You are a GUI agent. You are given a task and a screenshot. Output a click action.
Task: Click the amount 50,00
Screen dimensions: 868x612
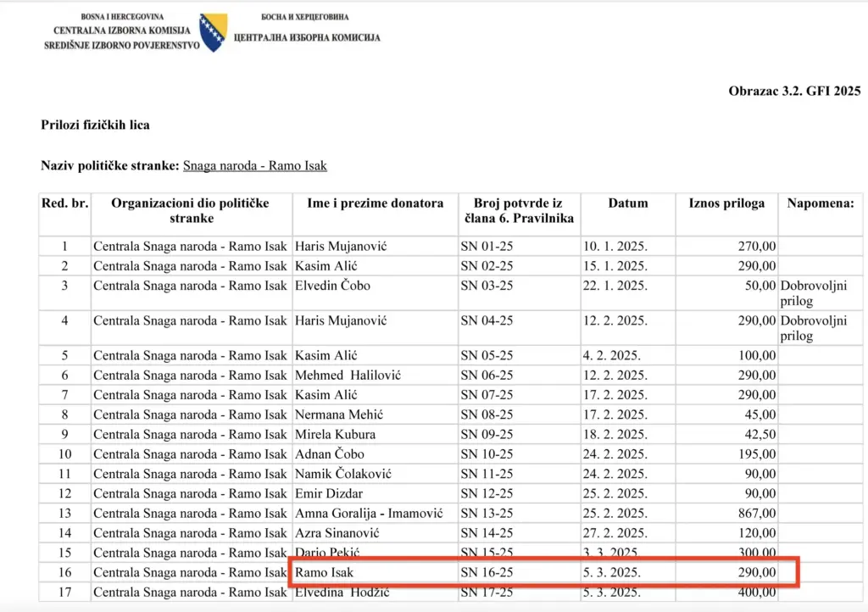pos(760,286)
